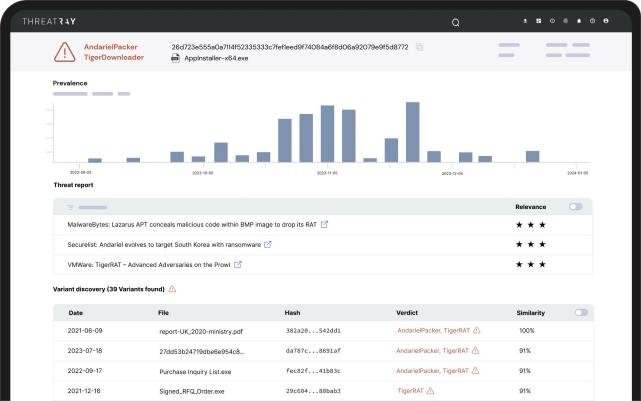Click the upload icon in top bar
The width and height of the screenshot is (641, 401).
(525, 20)
